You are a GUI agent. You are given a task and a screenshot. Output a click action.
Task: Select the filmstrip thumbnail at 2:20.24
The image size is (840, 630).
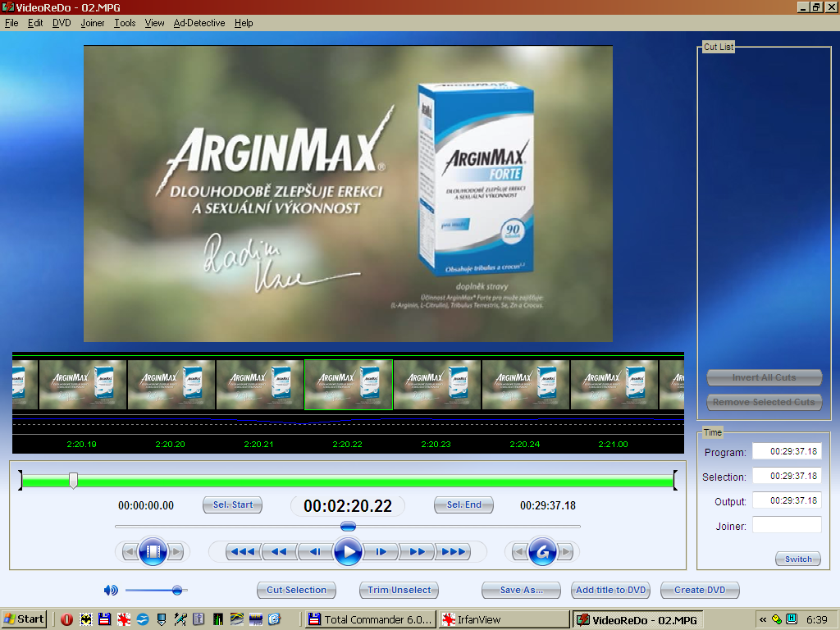click(x=526, y=385)
